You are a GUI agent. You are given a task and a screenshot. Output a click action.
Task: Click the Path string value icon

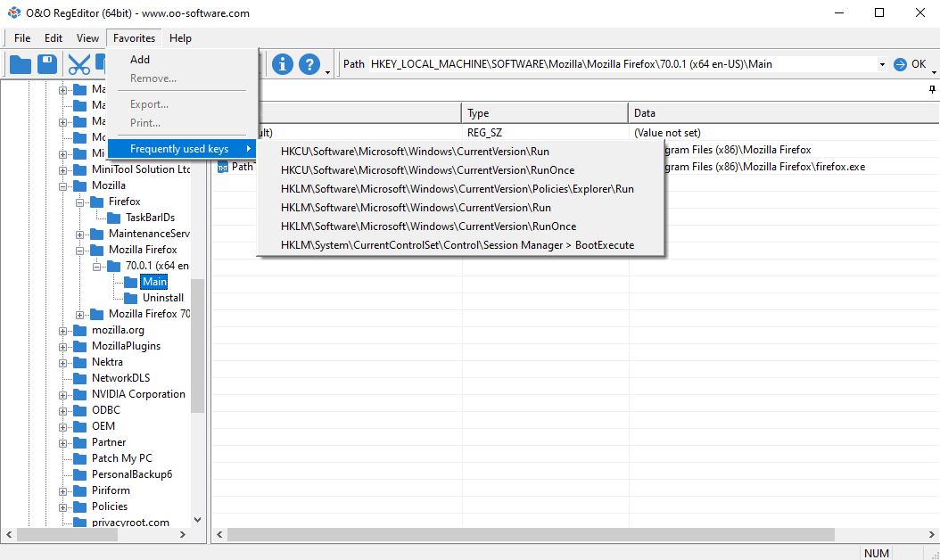tap(222, 167)
